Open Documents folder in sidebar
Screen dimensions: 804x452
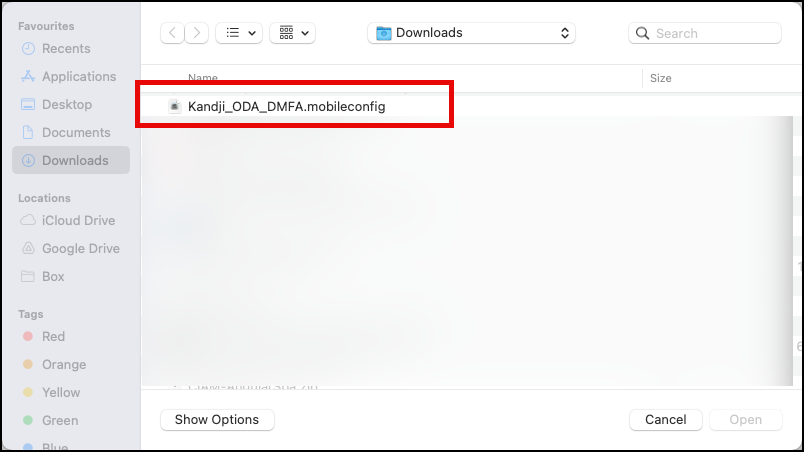coord(76,132)
